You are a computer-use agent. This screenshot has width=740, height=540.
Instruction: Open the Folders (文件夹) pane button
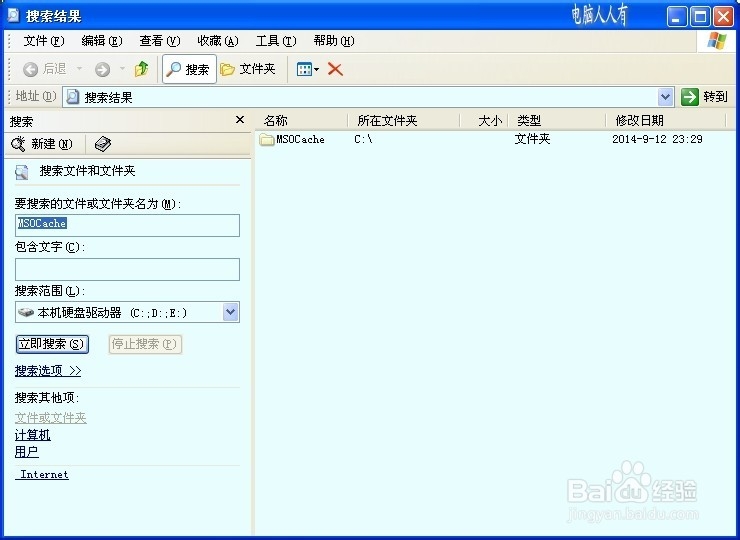click(x=248, y=69)
